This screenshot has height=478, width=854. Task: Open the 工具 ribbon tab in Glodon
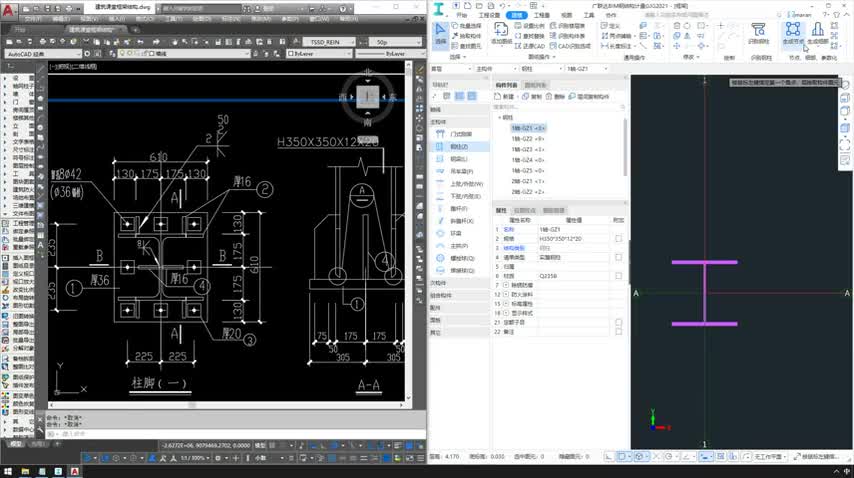pos(589,15)
